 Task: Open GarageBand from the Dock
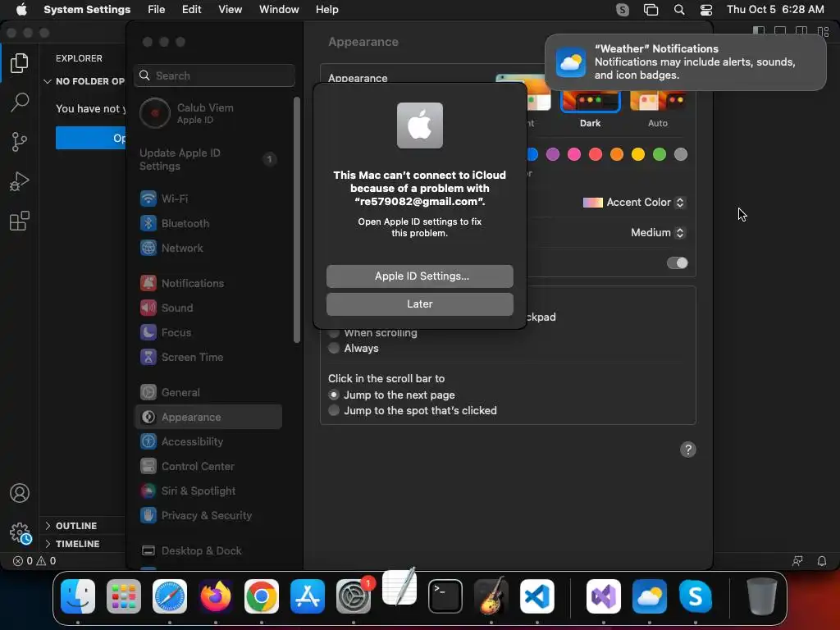click(491, 596)
